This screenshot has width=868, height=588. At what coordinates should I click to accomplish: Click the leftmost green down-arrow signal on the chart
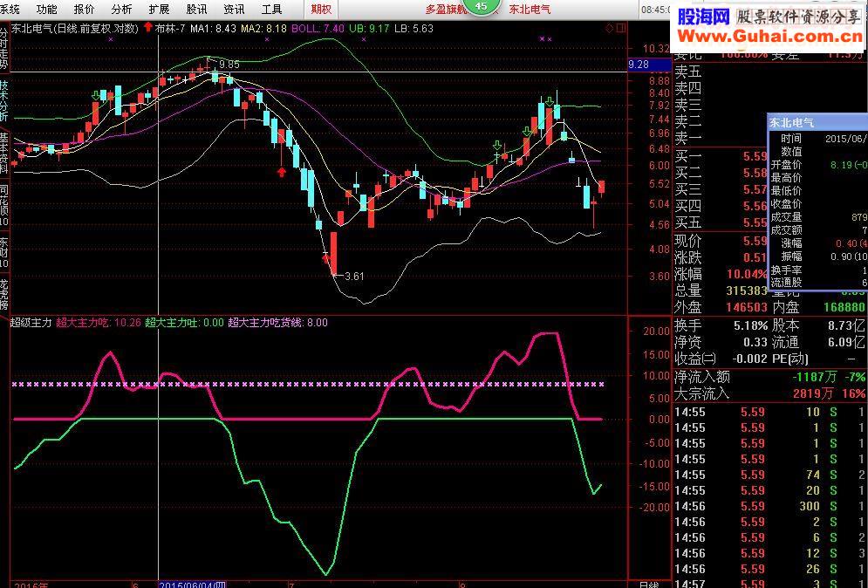[96, 95]
